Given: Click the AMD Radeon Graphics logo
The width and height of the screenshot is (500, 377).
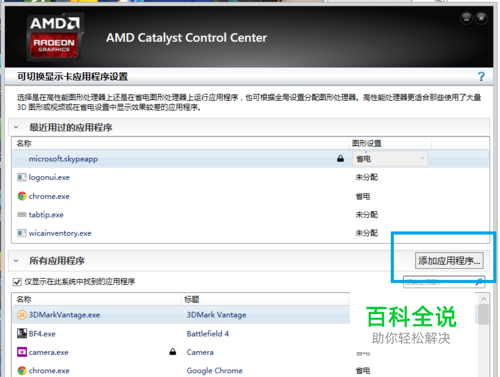Looking at the screenshot, I should (x=54, y=37).
